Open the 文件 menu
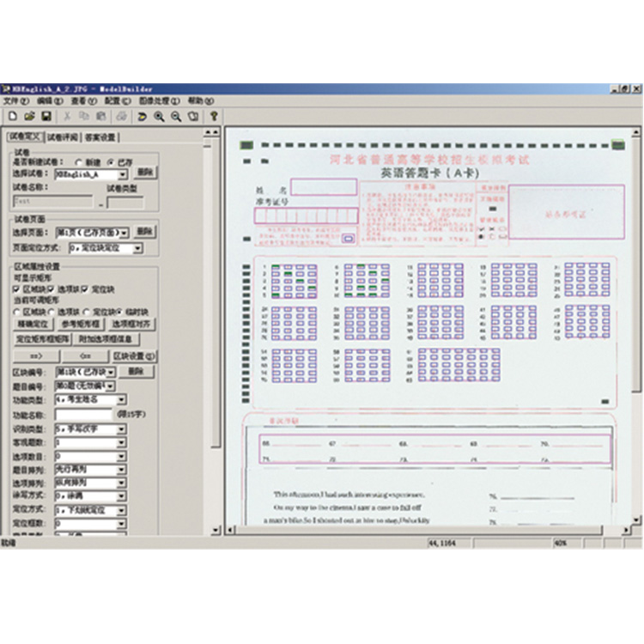This screenshot has height=644, width=644. (16, 100)
